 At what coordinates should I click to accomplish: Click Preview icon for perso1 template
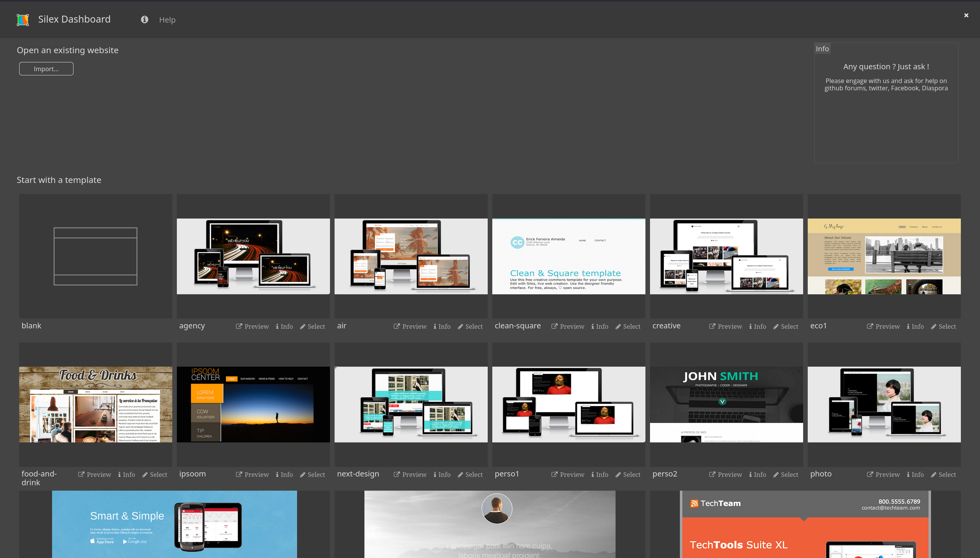click(554, 474)
